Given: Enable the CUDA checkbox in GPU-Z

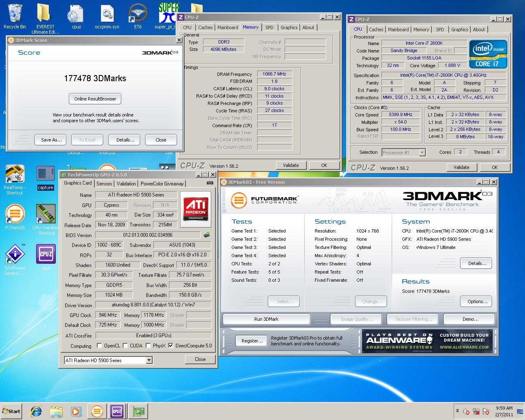Looking at the screenshot, I should [x=125, y=346].
